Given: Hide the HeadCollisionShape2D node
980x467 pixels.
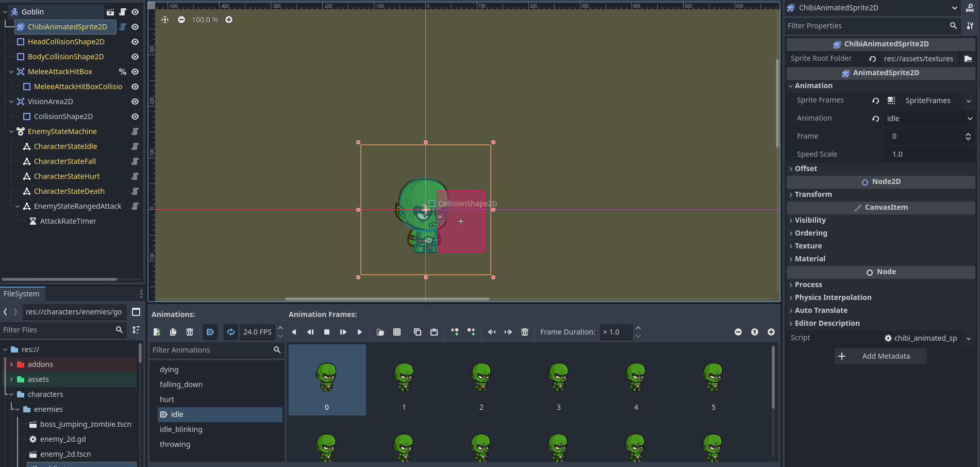Looking at the screenshot, I should coord(135,42).
